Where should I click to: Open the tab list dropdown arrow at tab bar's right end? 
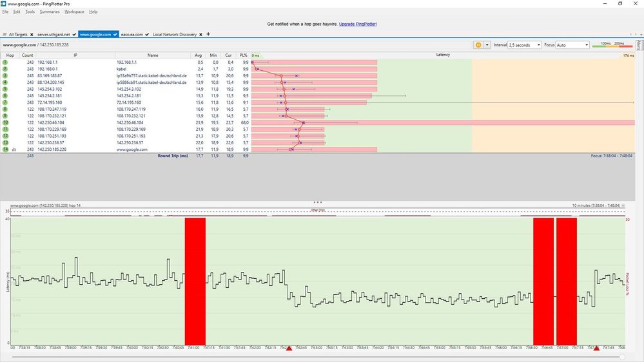(x=640, y=35)
